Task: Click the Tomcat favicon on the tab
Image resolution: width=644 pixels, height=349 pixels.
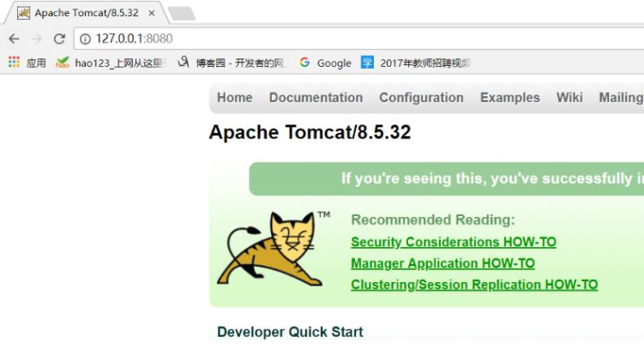Action: pyautogui.click(x=23, y=13)
